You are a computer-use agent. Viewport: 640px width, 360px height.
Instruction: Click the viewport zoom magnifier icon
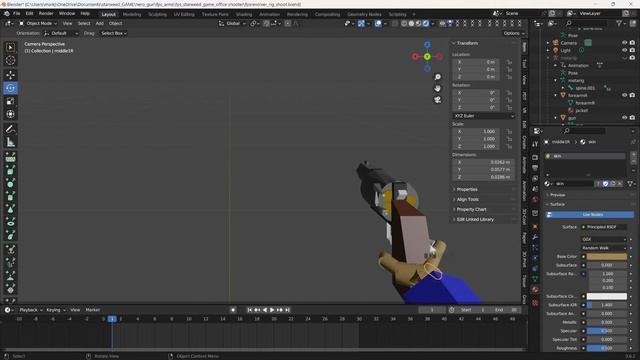(x=438, y=77)
